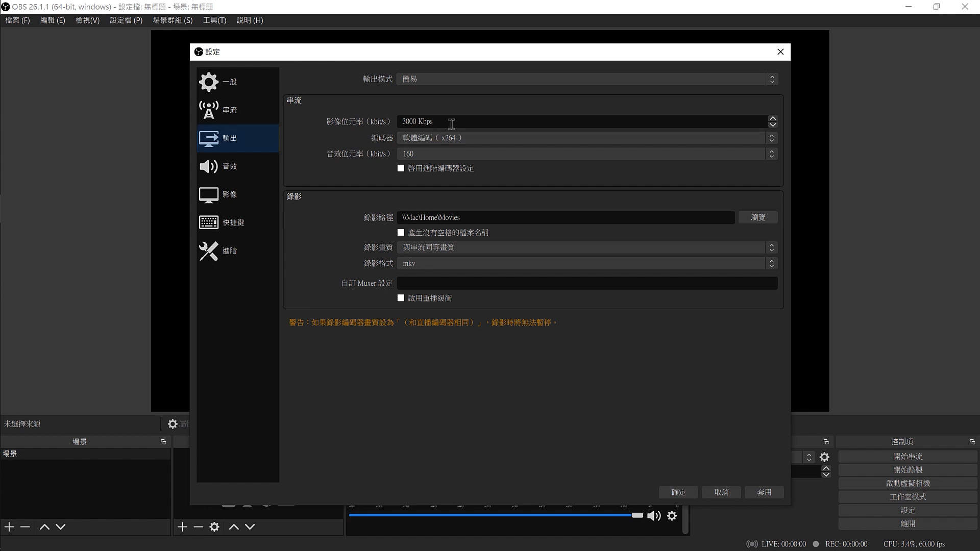980x551 pixels.
Task: Open audio mixer track gear icon
Action: tap(672, 516)
